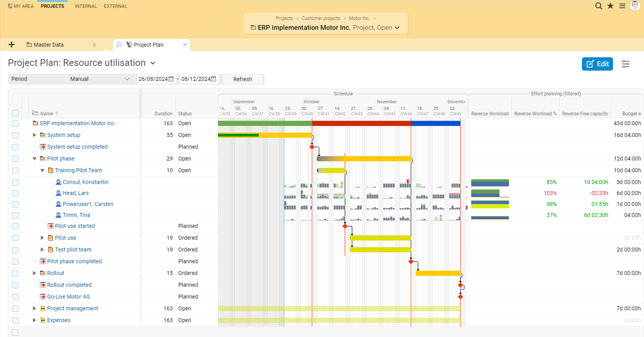Click Lars Head person icon
This screenshot has height=337, width=644.
point(58,193)
